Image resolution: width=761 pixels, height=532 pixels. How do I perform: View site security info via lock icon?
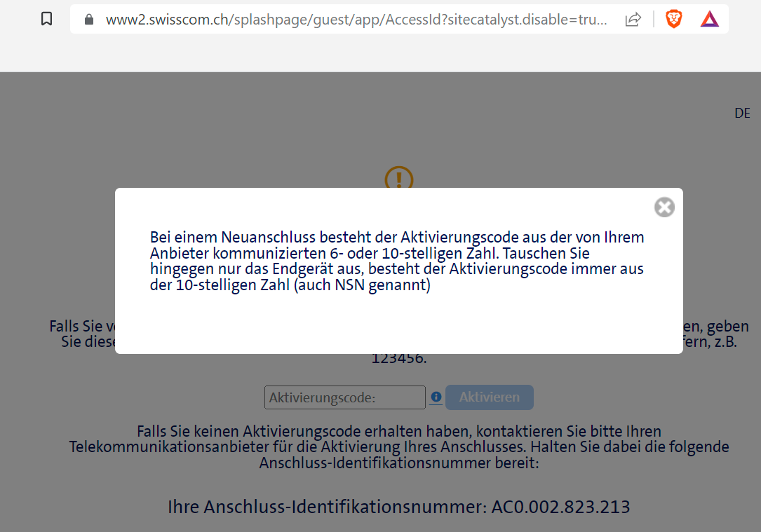click(x=89, y=20)
